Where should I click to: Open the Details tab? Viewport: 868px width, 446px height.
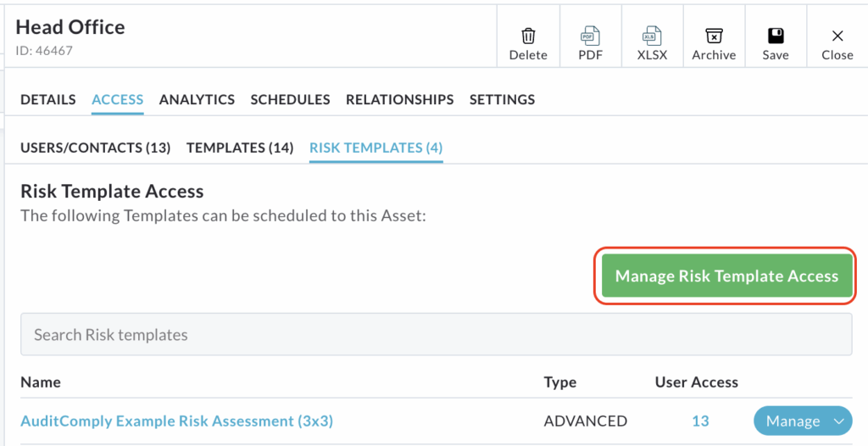(x=48, y=99)
